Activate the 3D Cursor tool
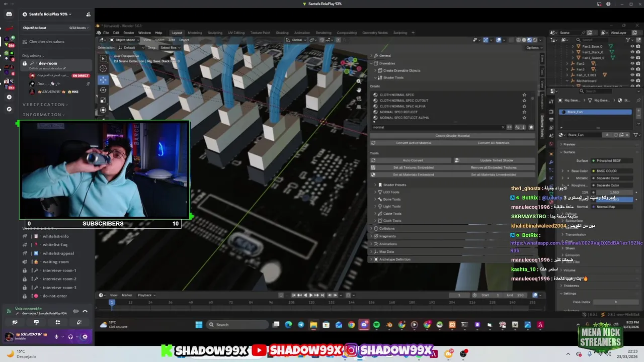 [103, 68]
